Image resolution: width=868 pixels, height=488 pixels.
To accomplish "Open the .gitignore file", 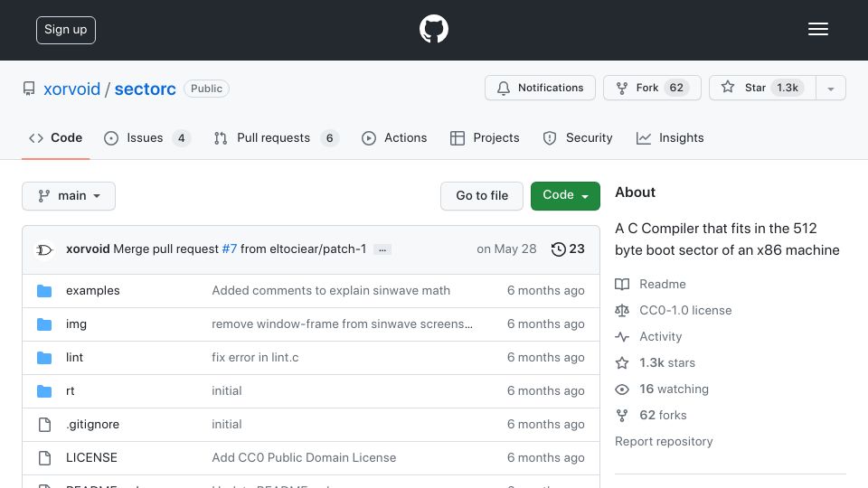I will coord(92,425).
